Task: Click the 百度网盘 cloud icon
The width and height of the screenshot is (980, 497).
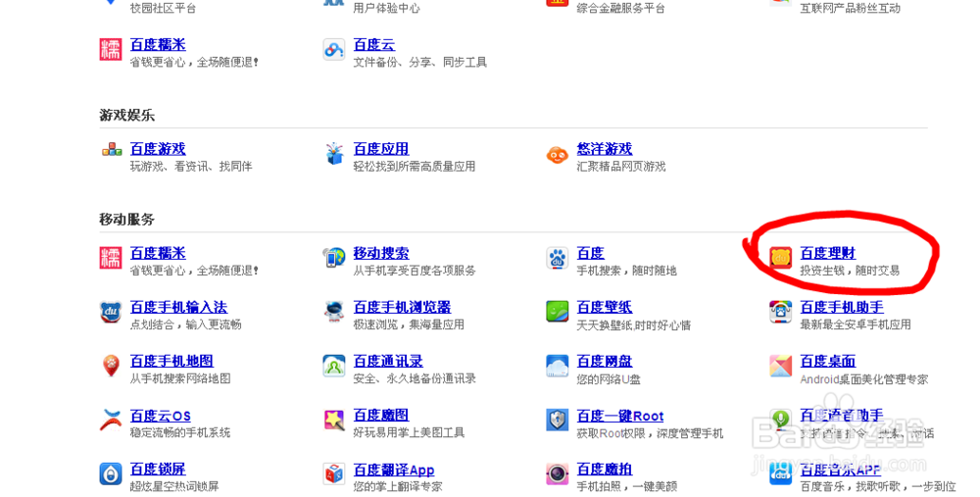Action: coord(557,366)
